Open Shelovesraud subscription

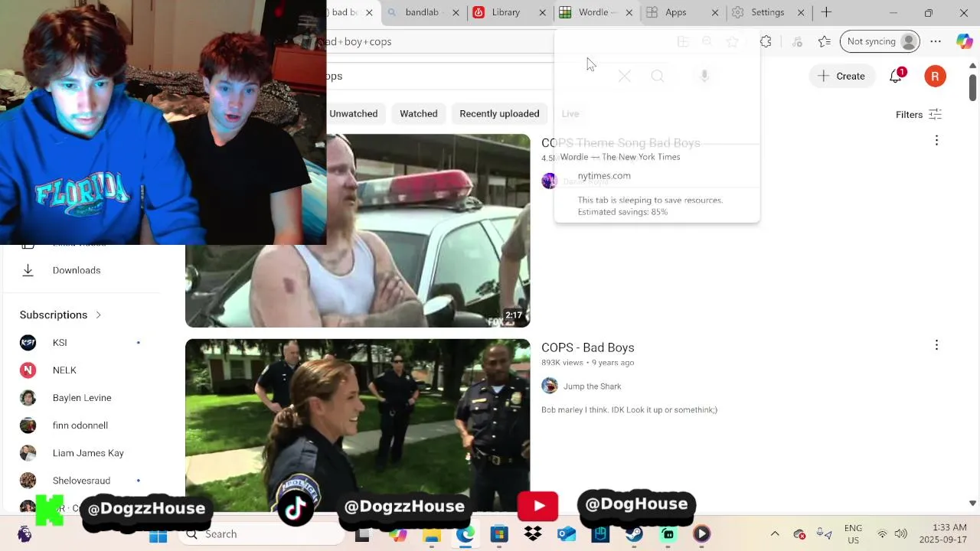(x=83, y=481)
